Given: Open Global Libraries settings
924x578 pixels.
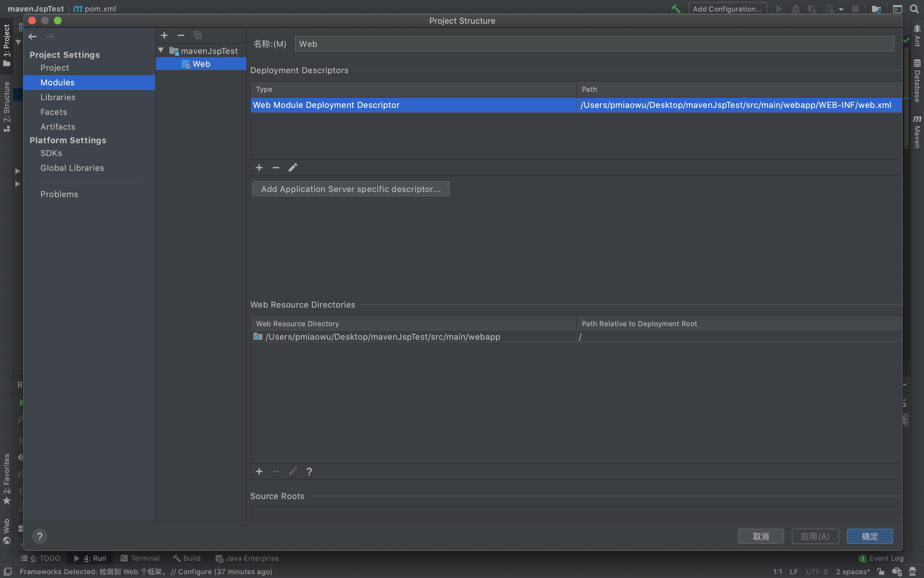Looking at the screenshot, I should point(72,168).
